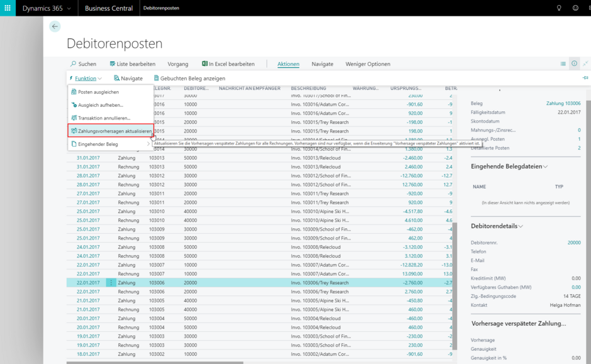
Task: Click amount 13.090,00 in the list
Action: 412,274
